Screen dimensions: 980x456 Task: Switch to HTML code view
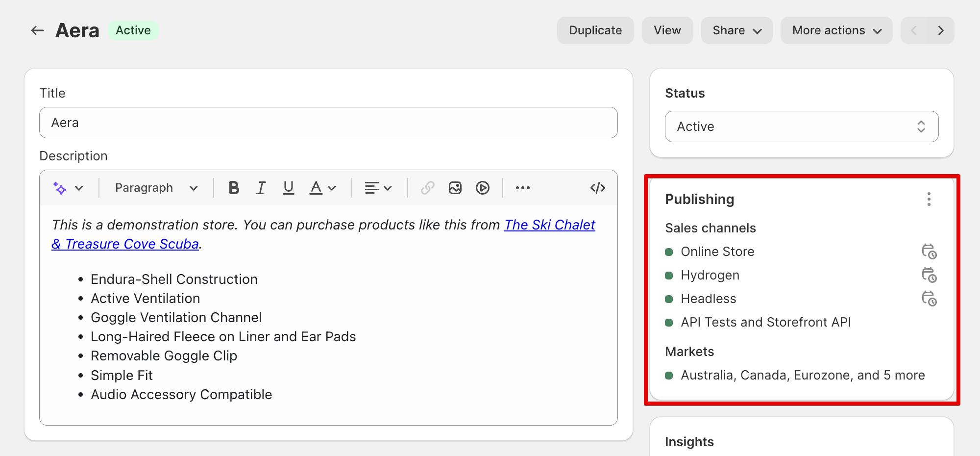coord(597,188)
